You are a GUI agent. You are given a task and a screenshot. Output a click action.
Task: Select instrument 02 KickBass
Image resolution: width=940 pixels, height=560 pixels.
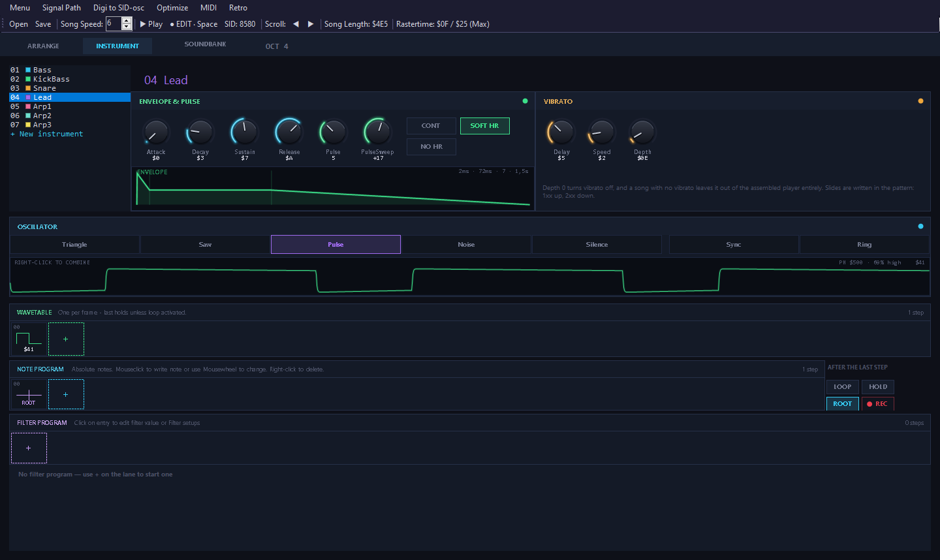(x=70, y=79)
